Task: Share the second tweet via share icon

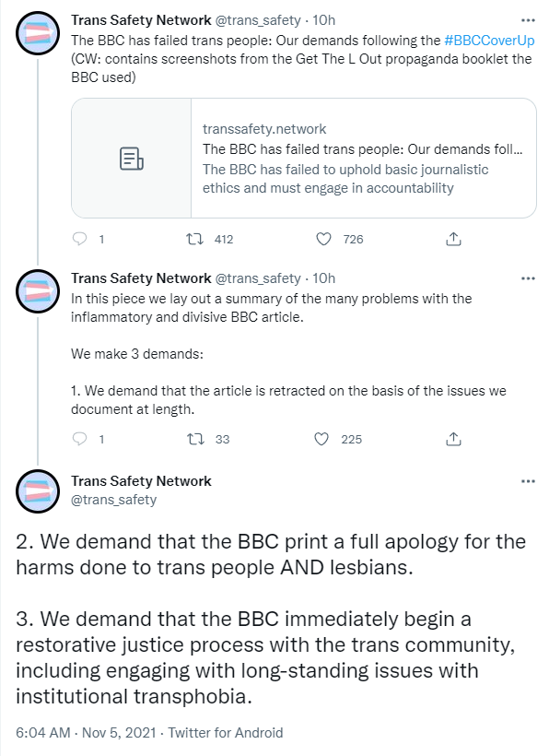Action: tap(453, 439)
